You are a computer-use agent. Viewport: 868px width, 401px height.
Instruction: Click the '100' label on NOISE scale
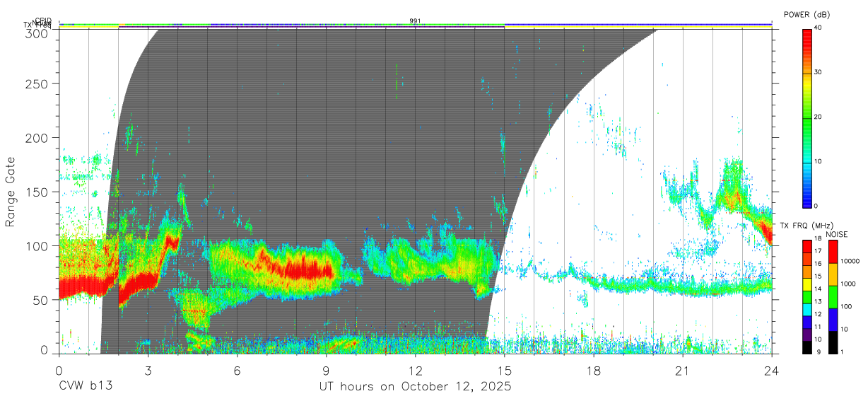tap(846, 306)
